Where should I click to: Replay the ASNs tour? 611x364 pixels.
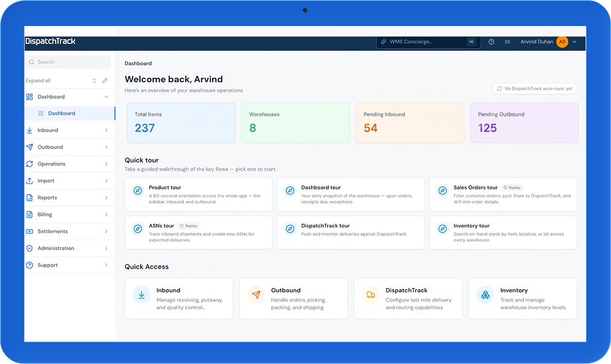coord(189,226)
